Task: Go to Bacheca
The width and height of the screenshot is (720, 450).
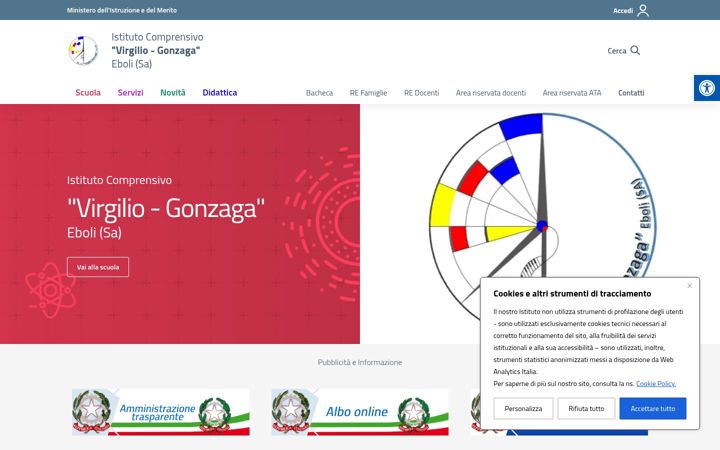Action: click(x=319, y=93)
